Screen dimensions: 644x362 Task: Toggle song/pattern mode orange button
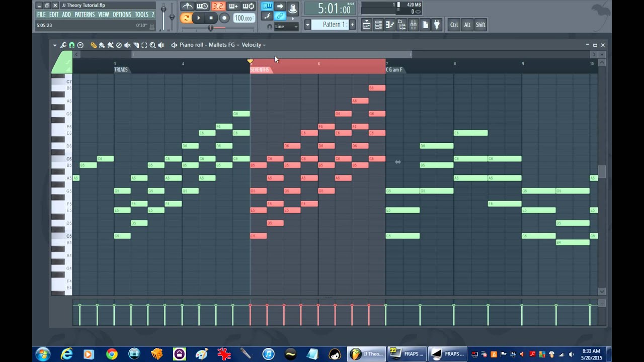pos(186,18)
